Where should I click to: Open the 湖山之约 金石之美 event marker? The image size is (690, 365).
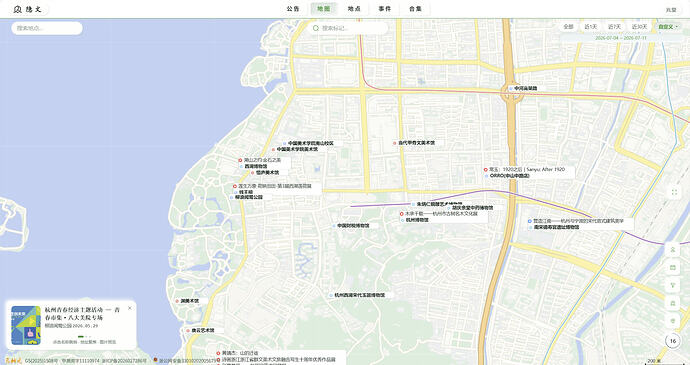pyautogui.click(x=260, y=160)
